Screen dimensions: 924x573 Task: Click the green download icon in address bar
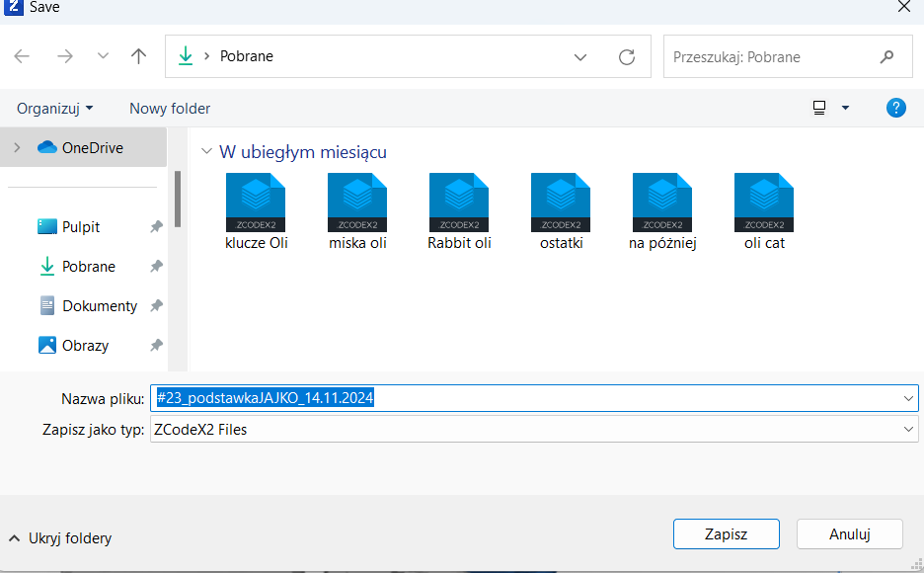186,56
